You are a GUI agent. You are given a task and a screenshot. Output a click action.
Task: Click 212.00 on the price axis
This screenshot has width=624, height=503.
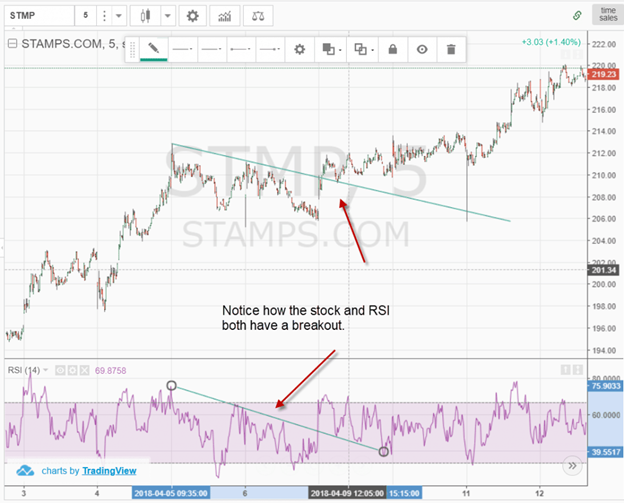click(x=604, y=153)
